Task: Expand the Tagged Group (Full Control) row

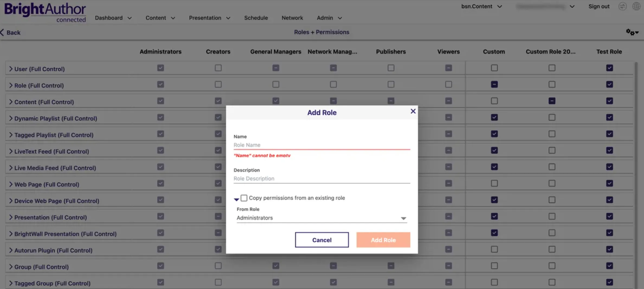Action: pos(11,283)
